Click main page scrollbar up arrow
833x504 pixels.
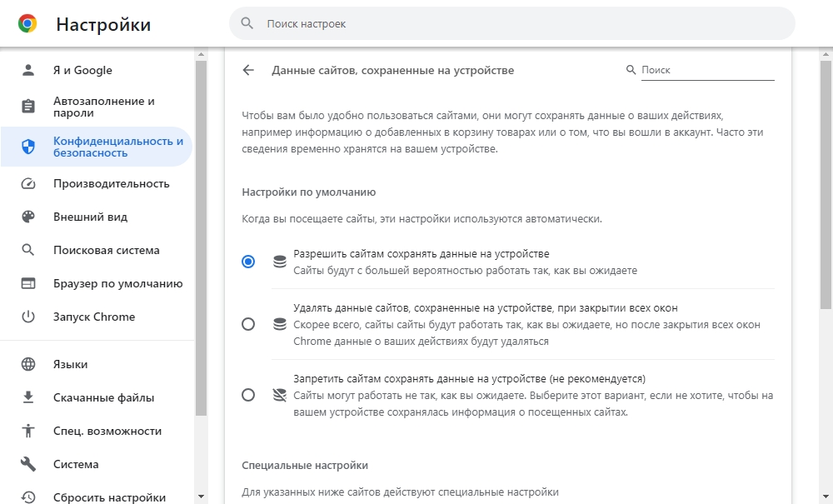point(826,54)
